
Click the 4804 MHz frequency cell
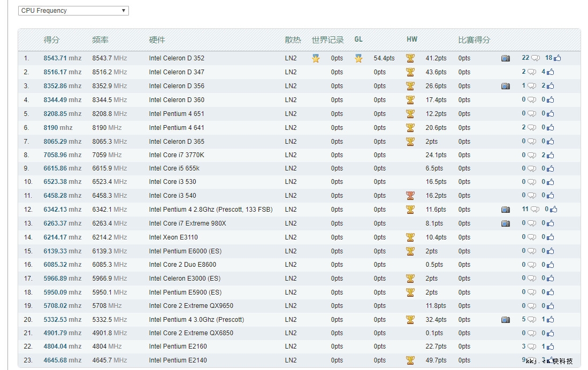pyautogui.click(x=107, y=346)
